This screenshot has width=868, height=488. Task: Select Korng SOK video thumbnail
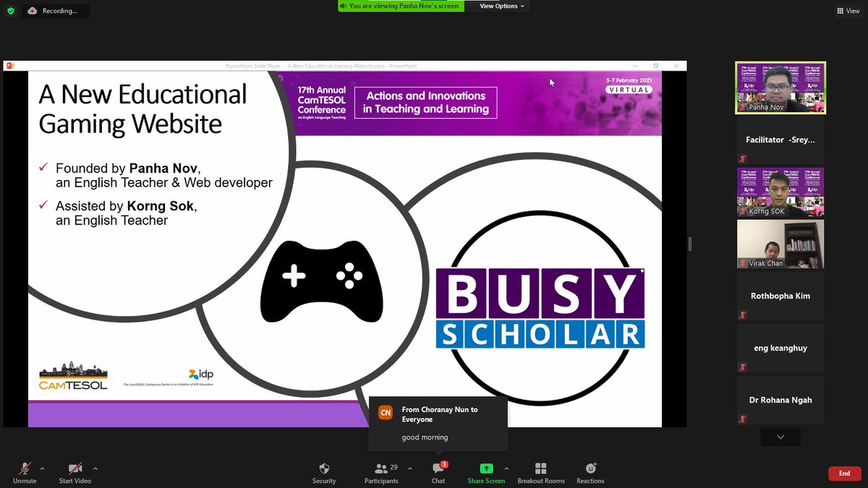pos(780,192)
